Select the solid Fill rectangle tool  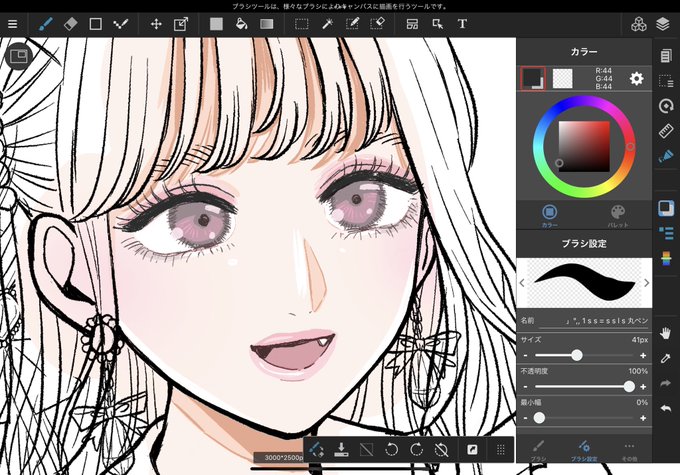(216, 24)
